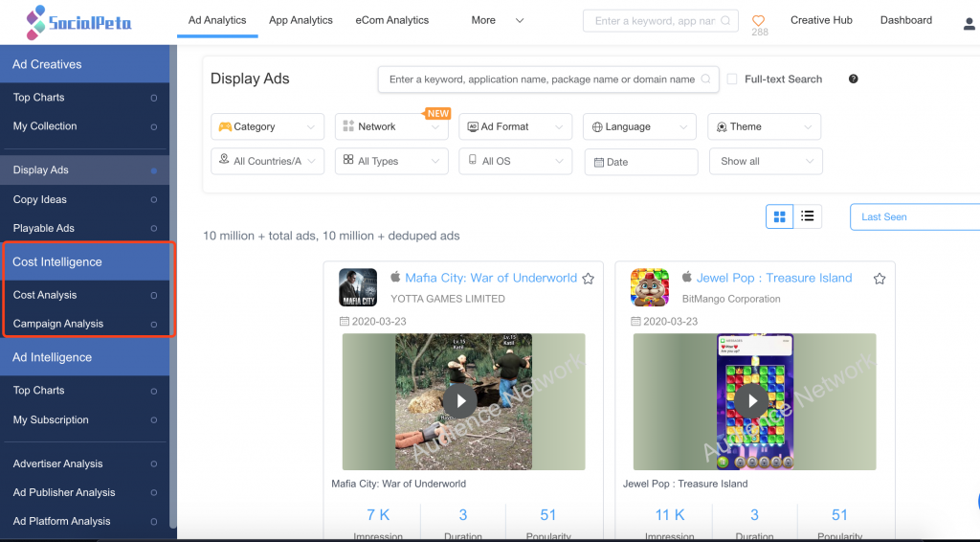This screenshot has height=542, width=980.
Task: Click the Mafia City app icon
Action: [x=358, y=287]
